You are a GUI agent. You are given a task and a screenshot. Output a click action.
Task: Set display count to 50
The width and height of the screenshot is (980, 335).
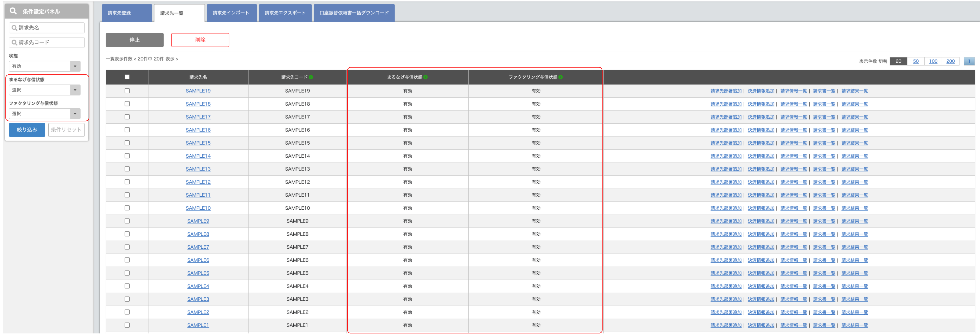tap(915, 61)
